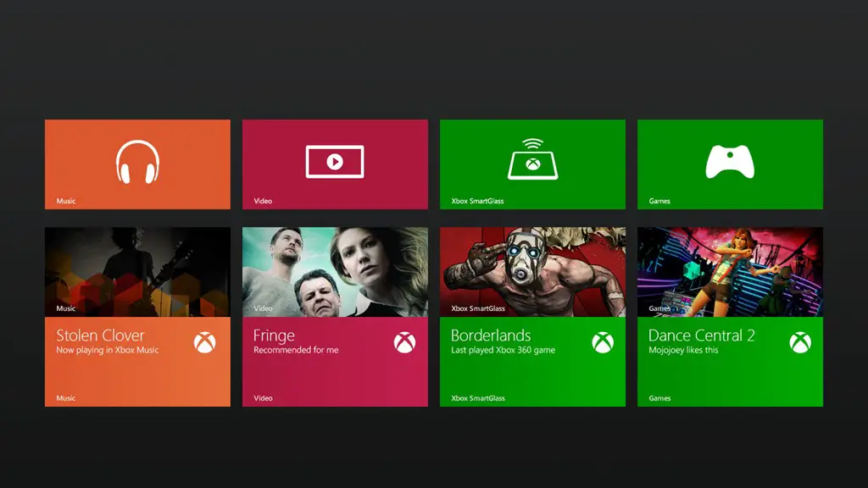Screen dimensions: 868x488
Task: Click "Now playing in Xbox Music" text
Action: [x=108, y=350]
